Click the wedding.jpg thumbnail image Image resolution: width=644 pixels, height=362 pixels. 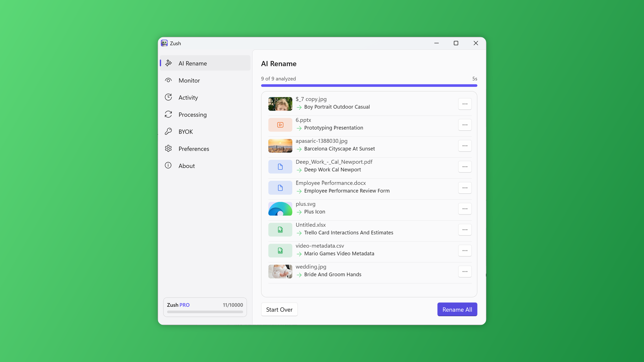(280, 271)
